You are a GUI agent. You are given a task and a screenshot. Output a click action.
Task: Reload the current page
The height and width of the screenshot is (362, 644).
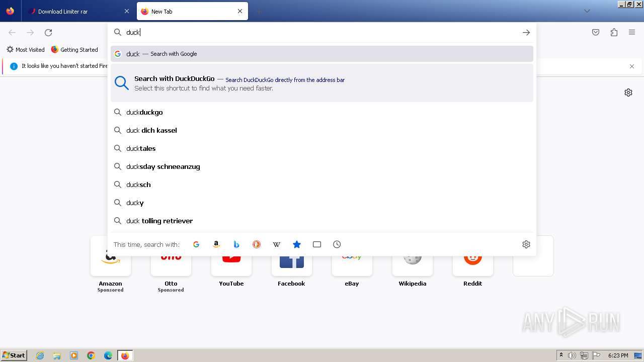48,32
